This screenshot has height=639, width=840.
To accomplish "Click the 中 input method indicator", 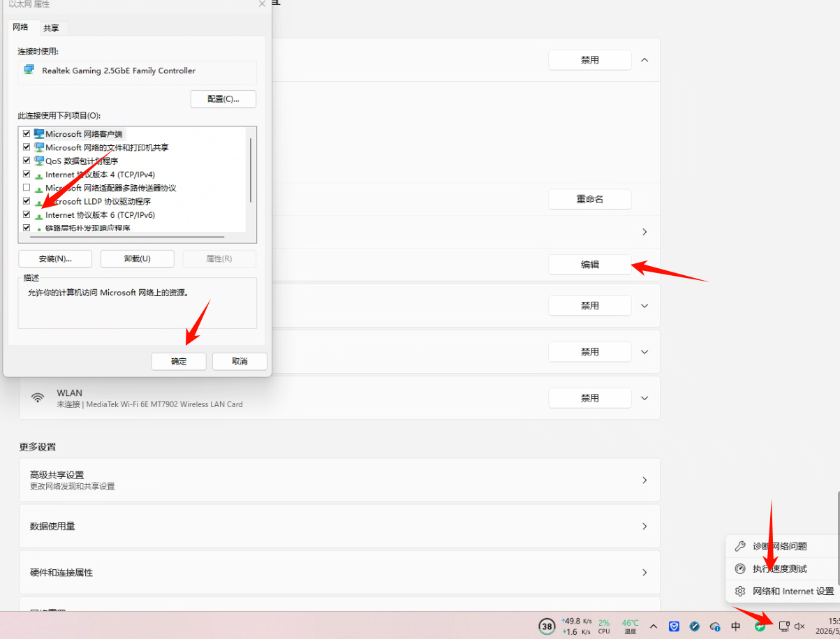I will click(735, 626).
